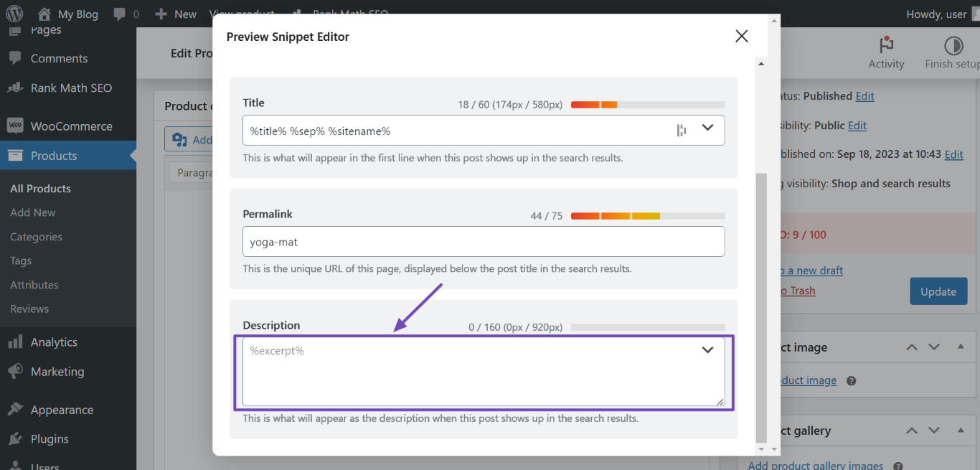Click the Description length progress bar
The width and height of the screenshot is (980, 470).
click(x=648, y=327)
